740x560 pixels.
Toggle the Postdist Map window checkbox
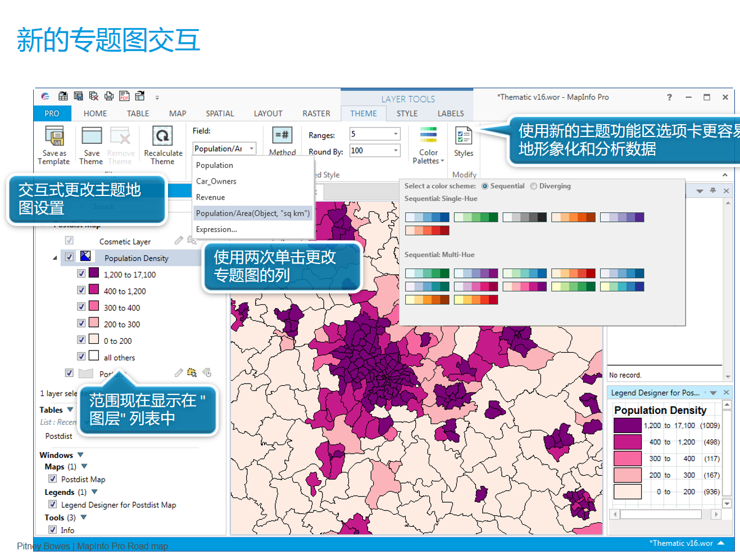[52, 479]
